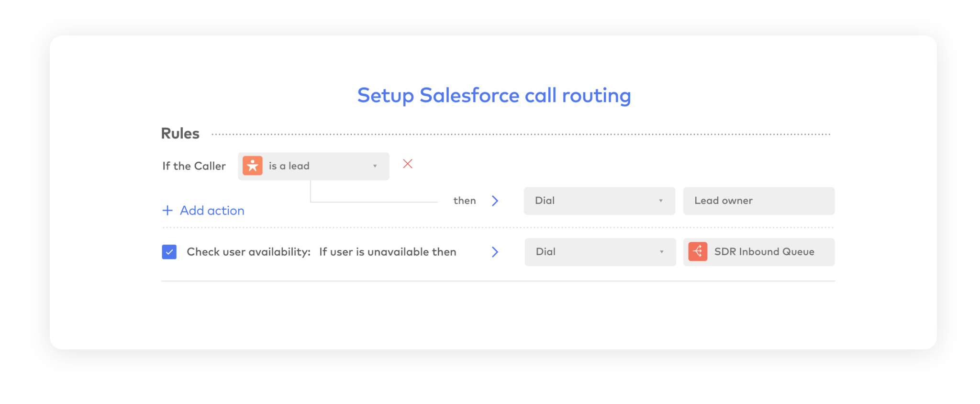980x404 pixels.
Task: Select the SDR Inbound Queue field text
Action: tap(764, 252)
